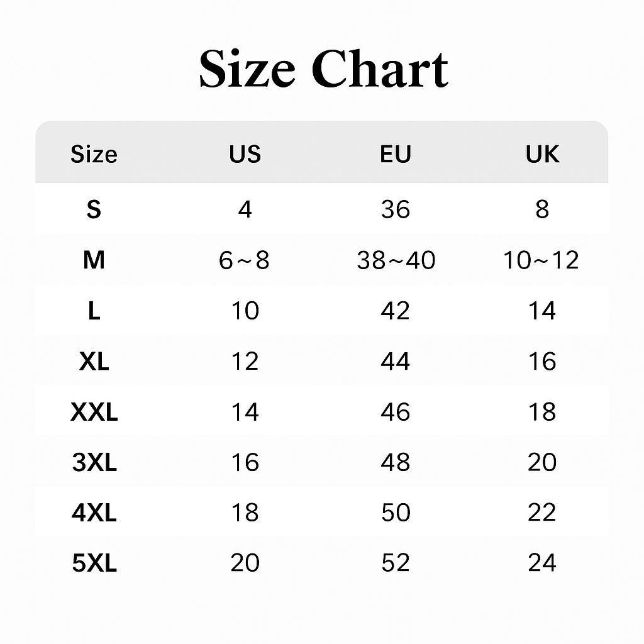Select the XXL size row label
644x644 pixels.
tap(94, 412)
